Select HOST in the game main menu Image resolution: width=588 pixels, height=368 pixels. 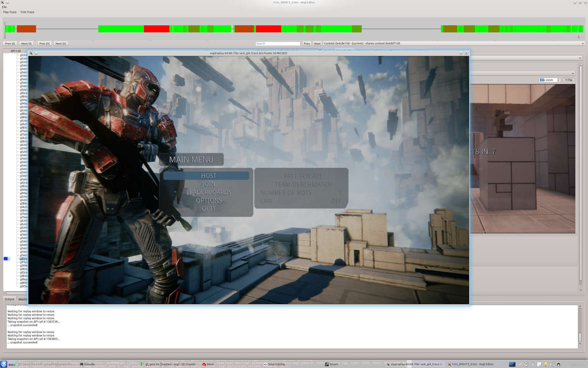coord(206,176)
